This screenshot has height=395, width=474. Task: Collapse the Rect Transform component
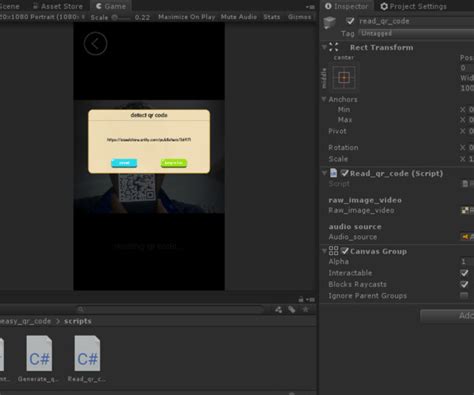click(324, 47)
